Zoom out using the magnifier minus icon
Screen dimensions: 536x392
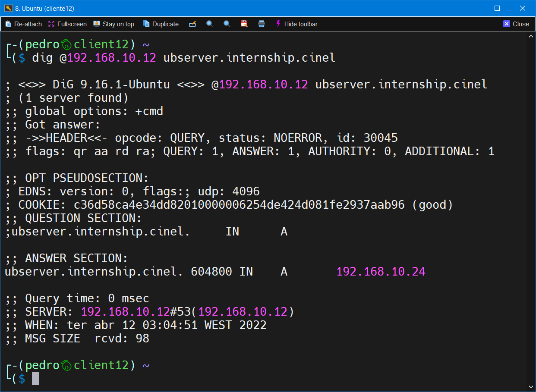point(227,24)
